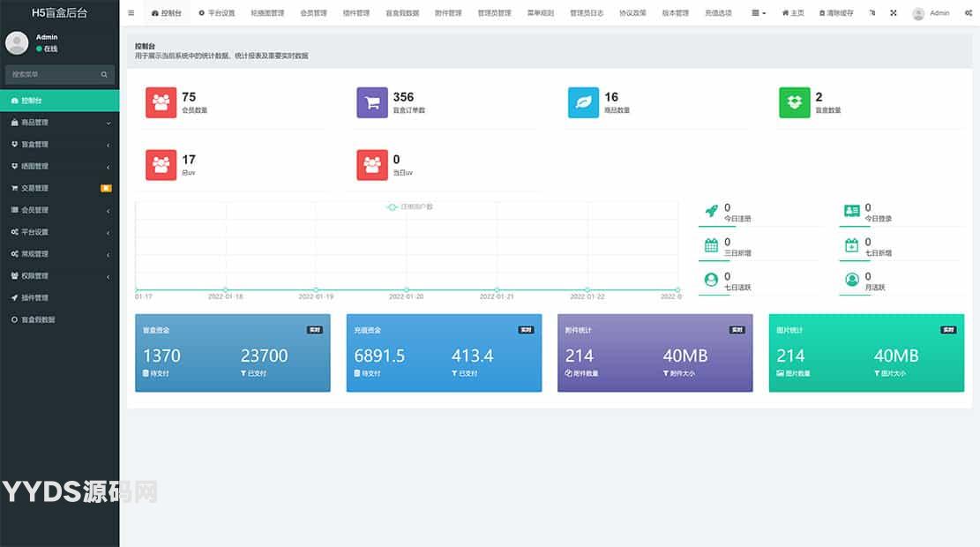This screenshot has width=980, height=547.
Task: Toggle the sidebar hamburger menu icon
Action: tap(131, 13)
